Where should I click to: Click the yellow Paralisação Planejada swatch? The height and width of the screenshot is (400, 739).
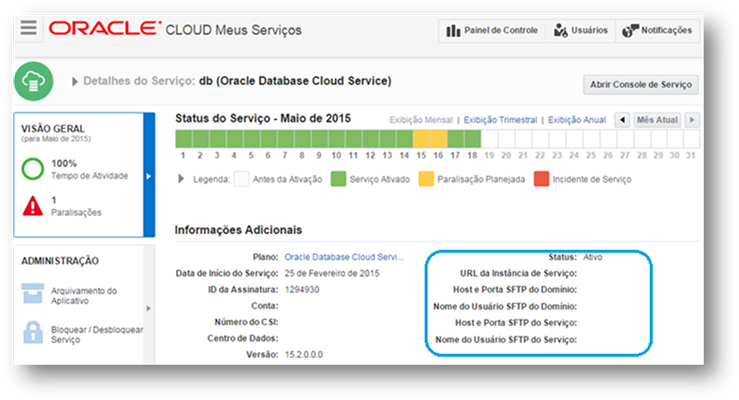point(426,179)
